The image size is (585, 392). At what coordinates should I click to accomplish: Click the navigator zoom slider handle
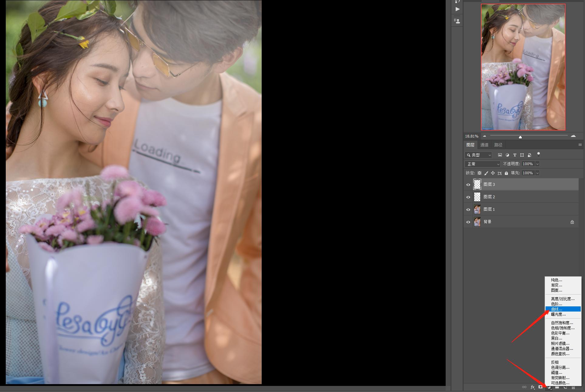coord(520,137)
